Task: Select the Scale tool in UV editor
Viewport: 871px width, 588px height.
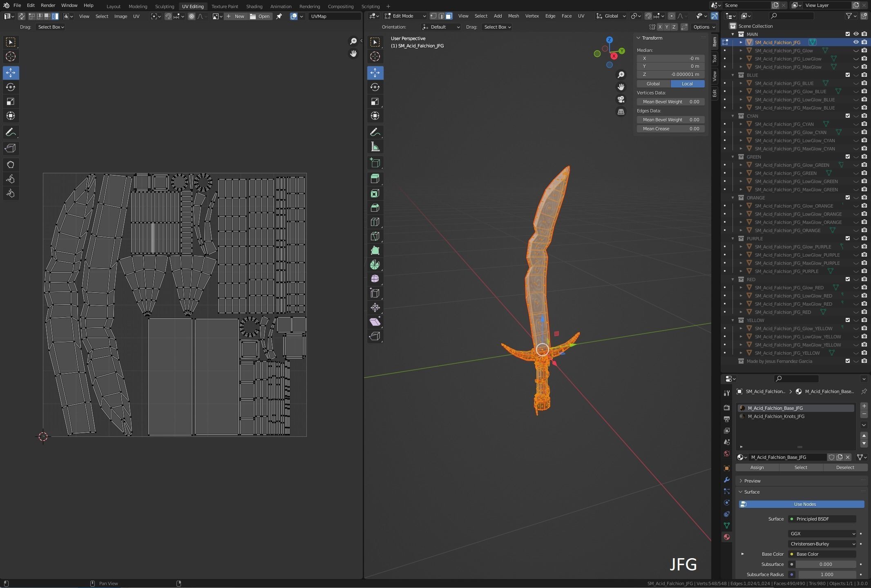Action: [x=11, y=101]
